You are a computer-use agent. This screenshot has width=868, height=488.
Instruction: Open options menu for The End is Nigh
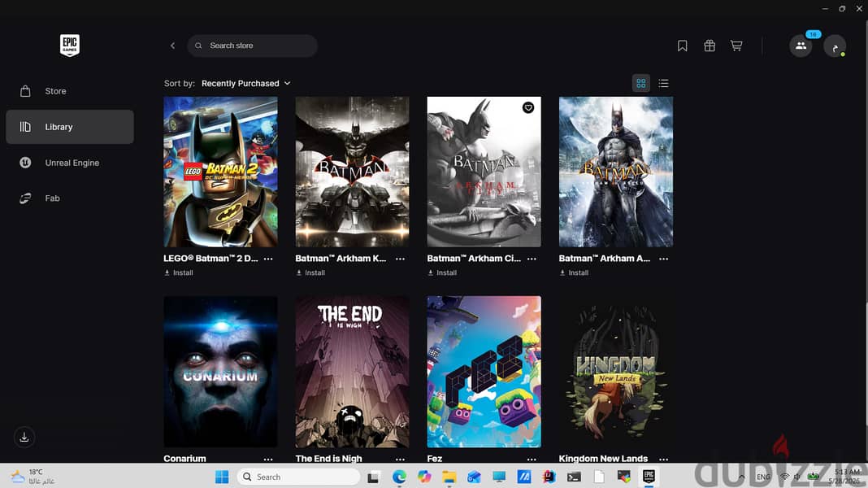(x=400, y=460)
